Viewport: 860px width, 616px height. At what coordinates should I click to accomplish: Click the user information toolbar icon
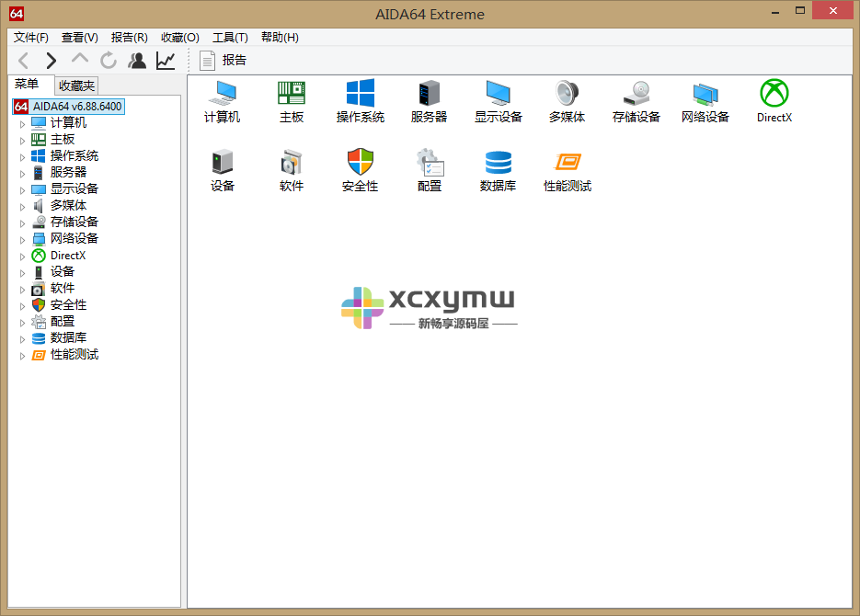(136, 59)
